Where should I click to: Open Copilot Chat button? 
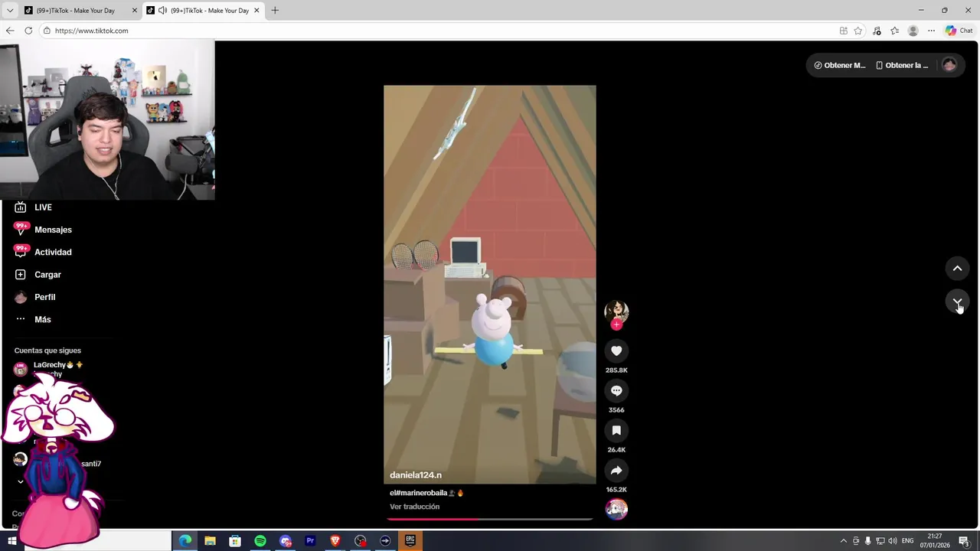point(959,31)
